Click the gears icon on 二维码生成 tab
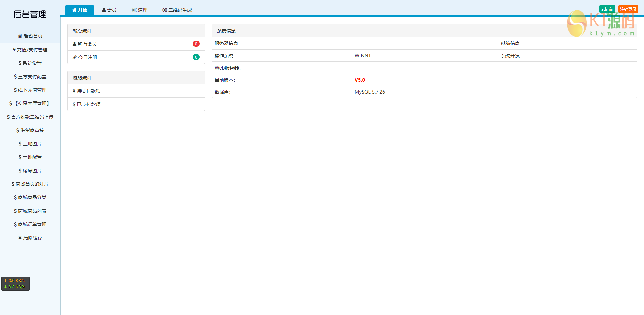 (164, 10)
